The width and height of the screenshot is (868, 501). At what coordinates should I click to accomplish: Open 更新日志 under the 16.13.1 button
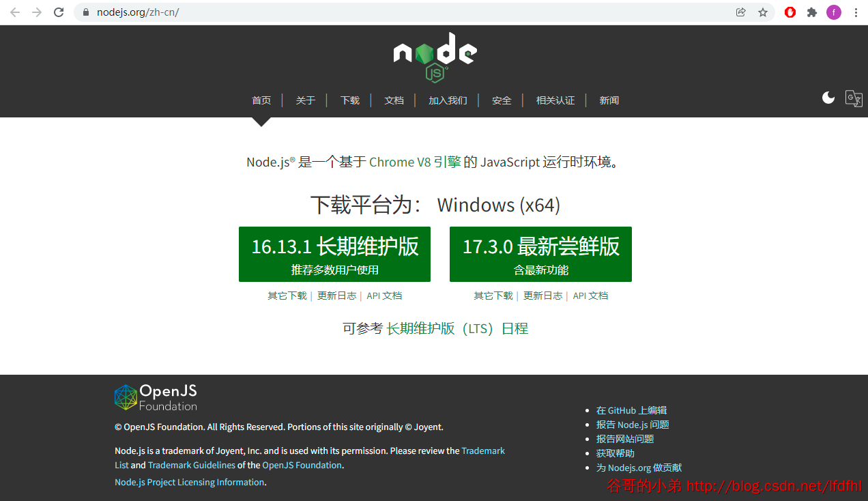337,296
